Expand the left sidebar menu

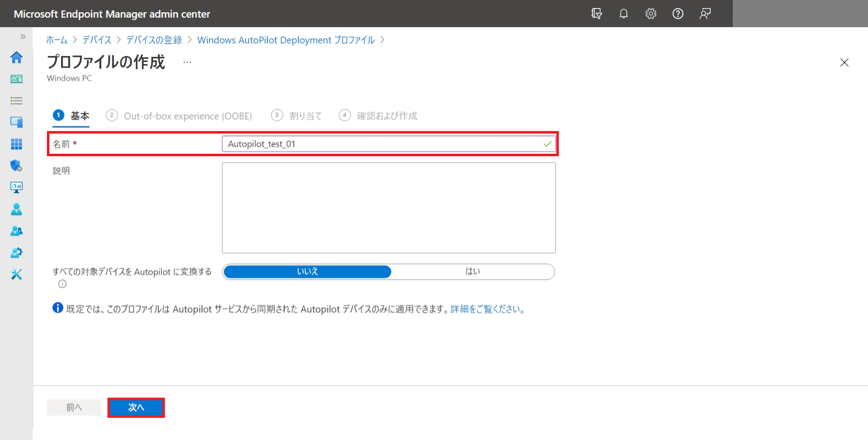23,36
